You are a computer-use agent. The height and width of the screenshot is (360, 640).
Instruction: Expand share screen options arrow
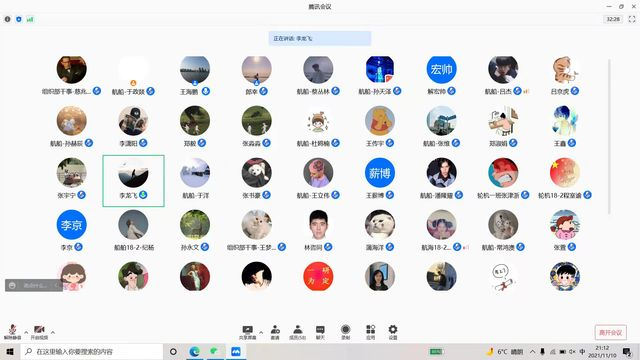pyautogui.click(x=261, y=332)
